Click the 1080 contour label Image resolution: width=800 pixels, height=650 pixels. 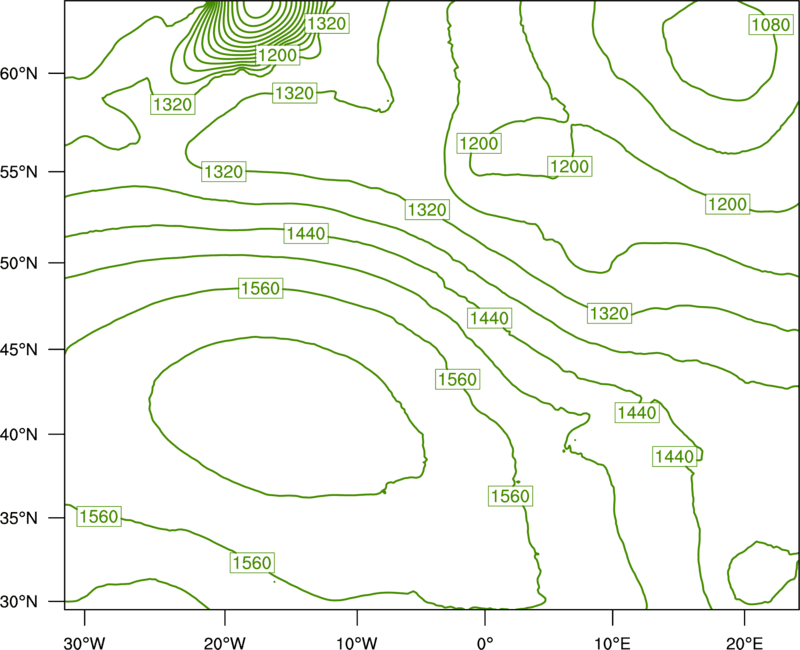(x=770, y=24)
